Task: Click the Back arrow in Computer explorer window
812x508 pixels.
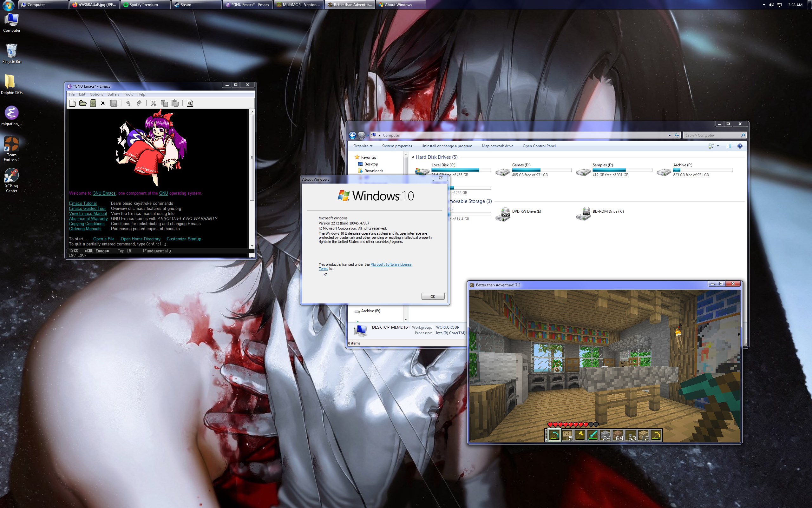Action: pos(352,135)
